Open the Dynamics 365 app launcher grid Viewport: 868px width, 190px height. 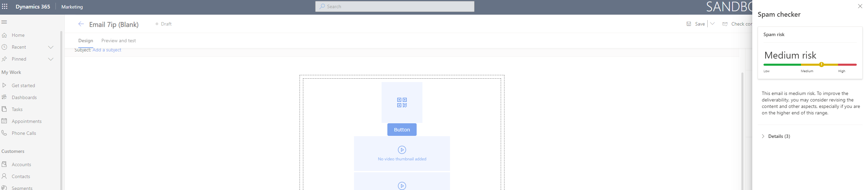pyautogui.click(x=5, y=6)
